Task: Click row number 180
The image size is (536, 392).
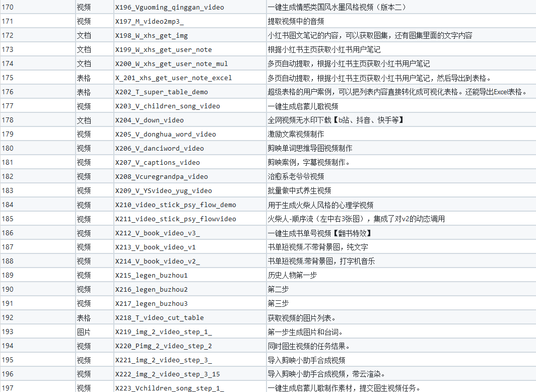Action: [8, 148]
